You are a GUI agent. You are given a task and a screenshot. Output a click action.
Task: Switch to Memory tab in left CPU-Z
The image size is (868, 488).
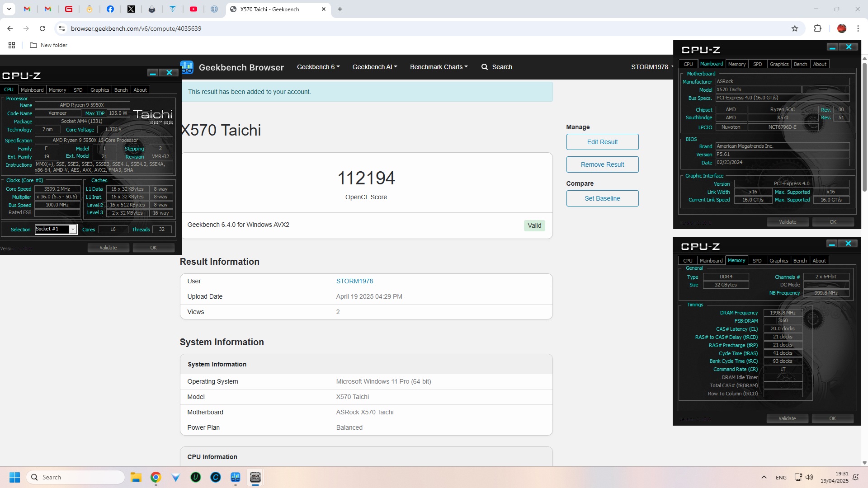pyautogui.click(x=57, y=90)
